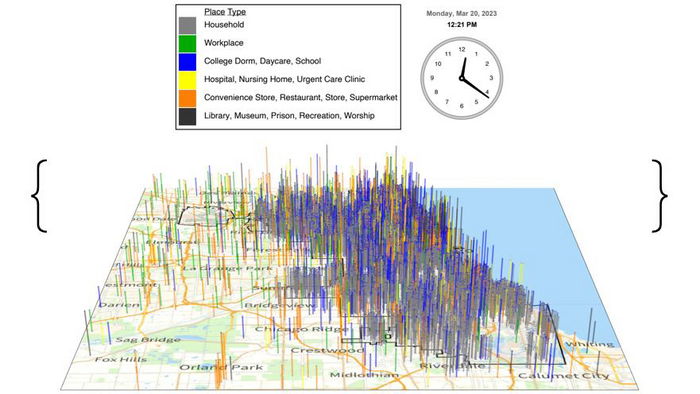Click 'College Dorm, Daycare, School' label

click(262, 61)
